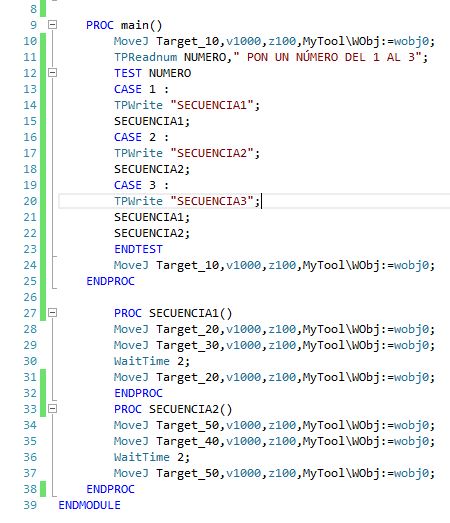Collapse the PROC SECUENCIA1() fold marker

(x=52, y=313)
